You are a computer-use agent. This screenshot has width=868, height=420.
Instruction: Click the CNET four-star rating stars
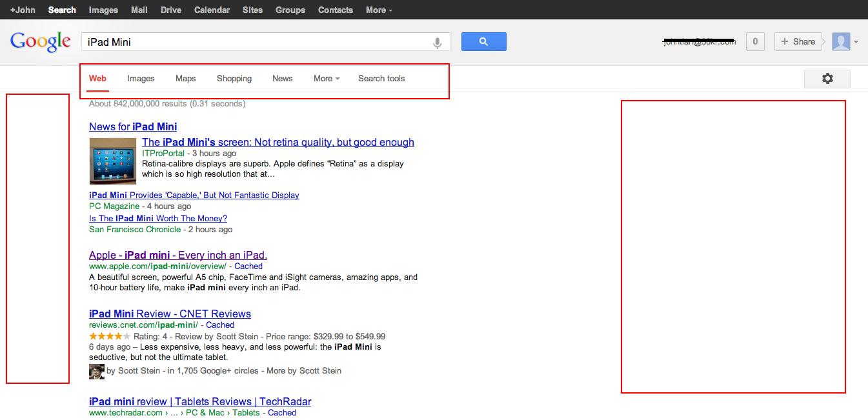110,336
